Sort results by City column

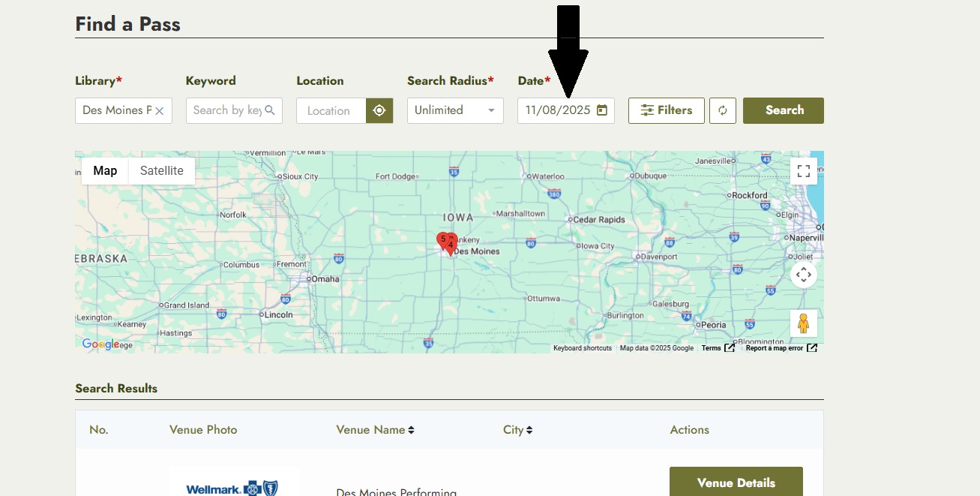(x=517, y=430)
